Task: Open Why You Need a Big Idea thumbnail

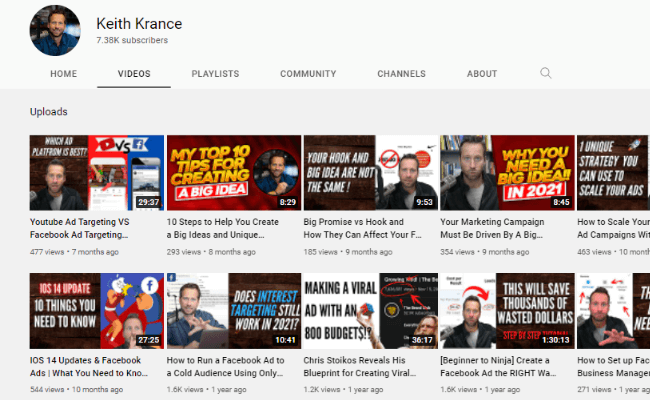Action: [x=507, y=172]
